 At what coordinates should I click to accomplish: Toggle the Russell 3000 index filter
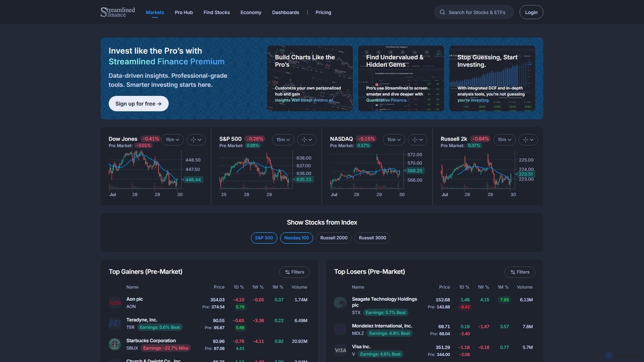click(x=373, y=238)
